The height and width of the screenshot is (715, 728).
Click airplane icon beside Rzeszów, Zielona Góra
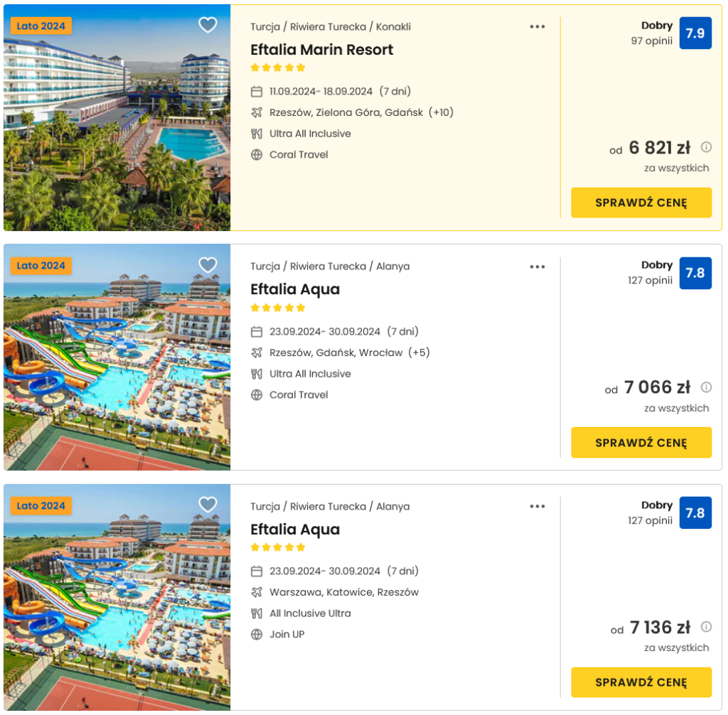pos(257,112)
